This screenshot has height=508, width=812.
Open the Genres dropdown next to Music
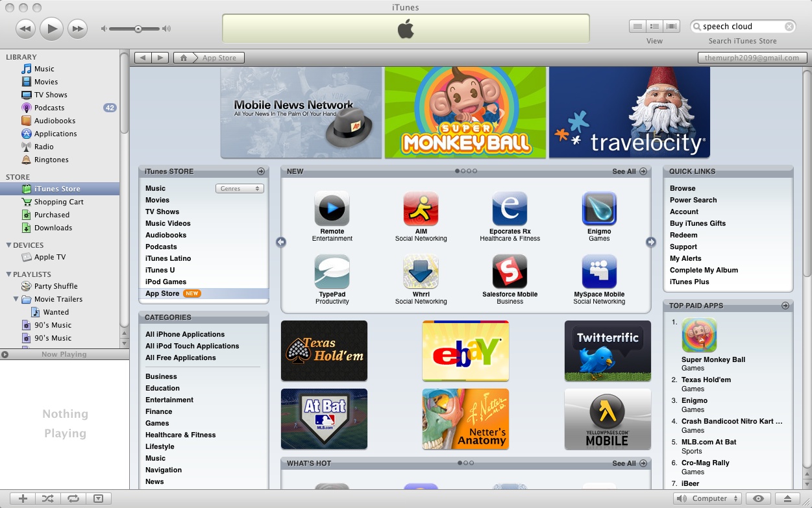(x=240, y=188)
